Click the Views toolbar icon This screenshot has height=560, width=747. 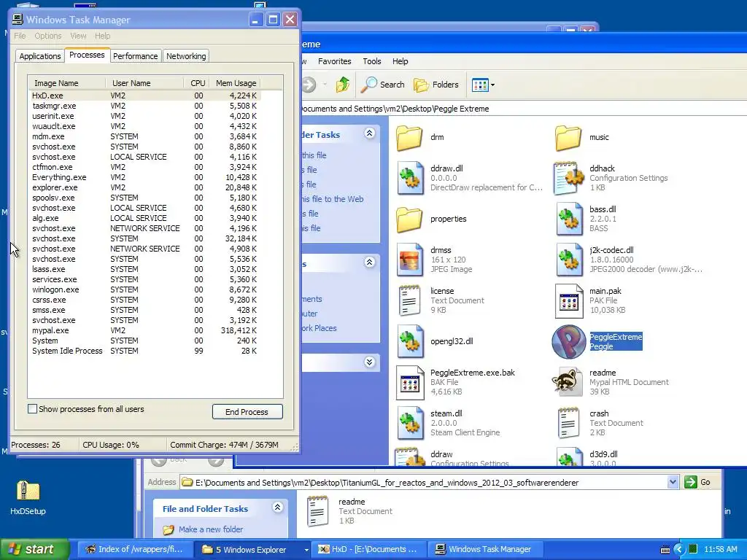click(x=480, y=85)
